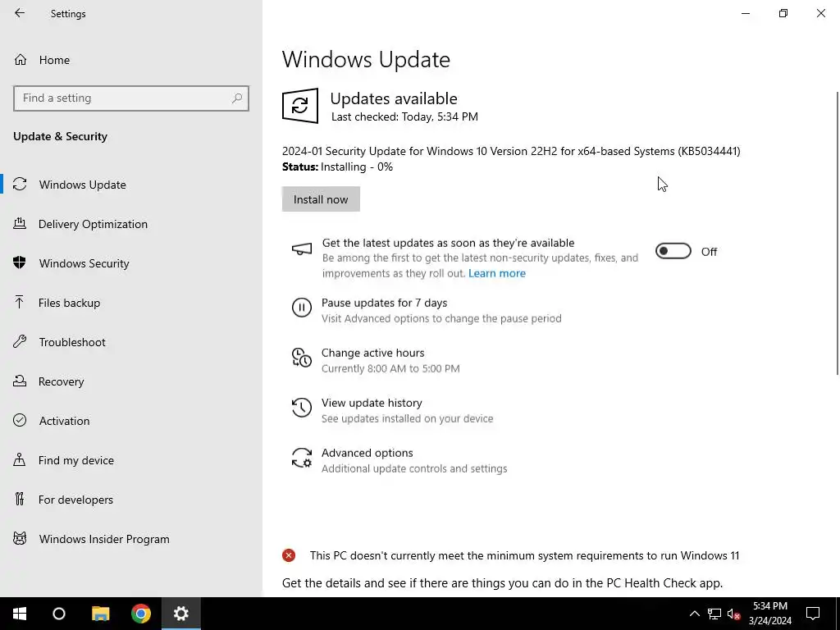Viewport: 840px width, 630px height.
Task: Click the 'Status: Installing - 0%' text
Action: (x=337, y=167)
